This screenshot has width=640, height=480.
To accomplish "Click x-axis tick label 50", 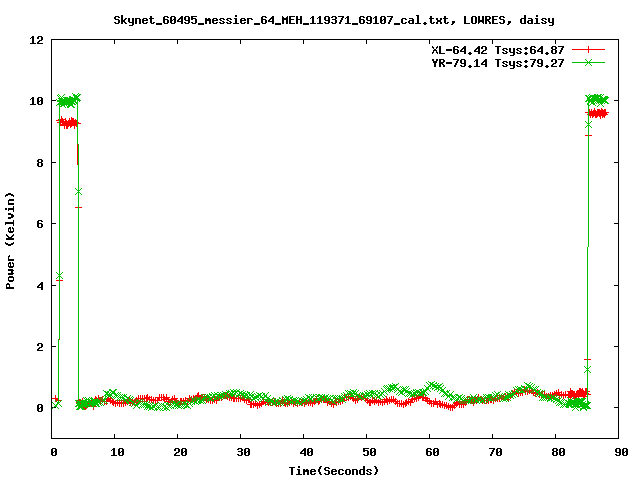I will 369,452.
